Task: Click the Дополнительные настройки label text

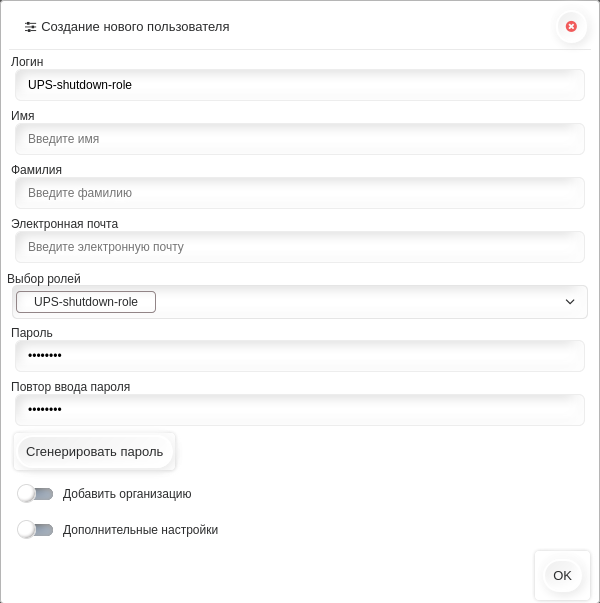Action: coord(140,530)
